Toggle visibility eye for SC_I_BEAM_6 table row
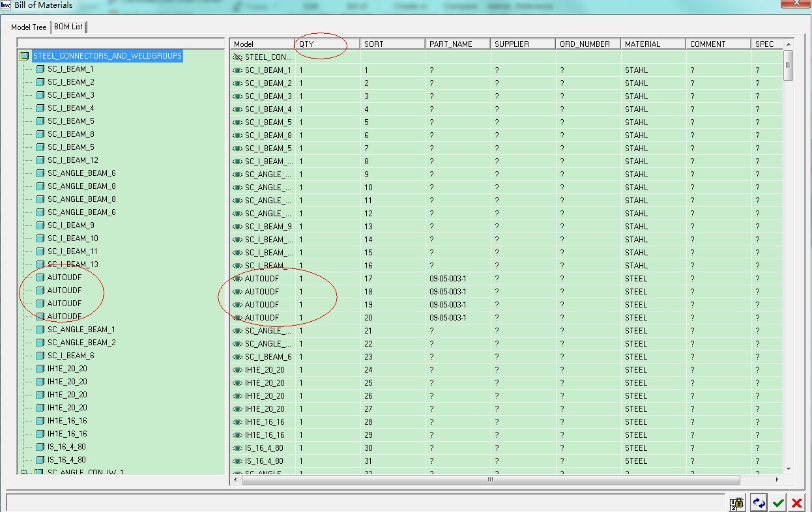 pyautogui.click(x=237, y=357)
